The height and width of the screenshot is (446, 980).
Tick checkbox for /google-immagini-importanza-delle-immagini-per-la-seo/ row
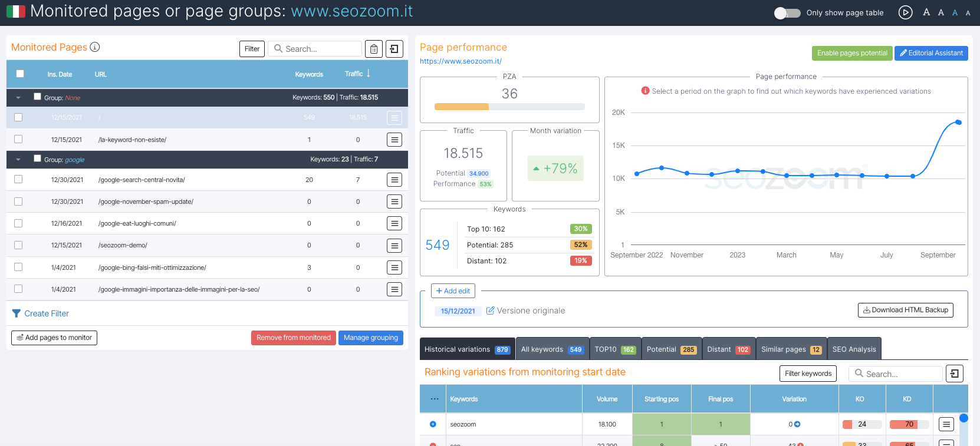[18, 289]
